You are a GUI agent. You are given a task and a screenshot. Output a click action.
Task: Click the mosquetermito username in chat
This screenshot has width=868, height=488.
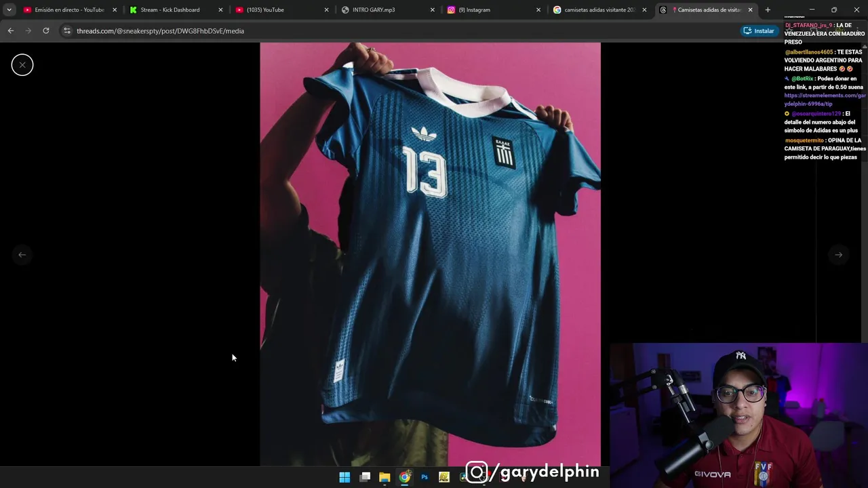(804, 140)
